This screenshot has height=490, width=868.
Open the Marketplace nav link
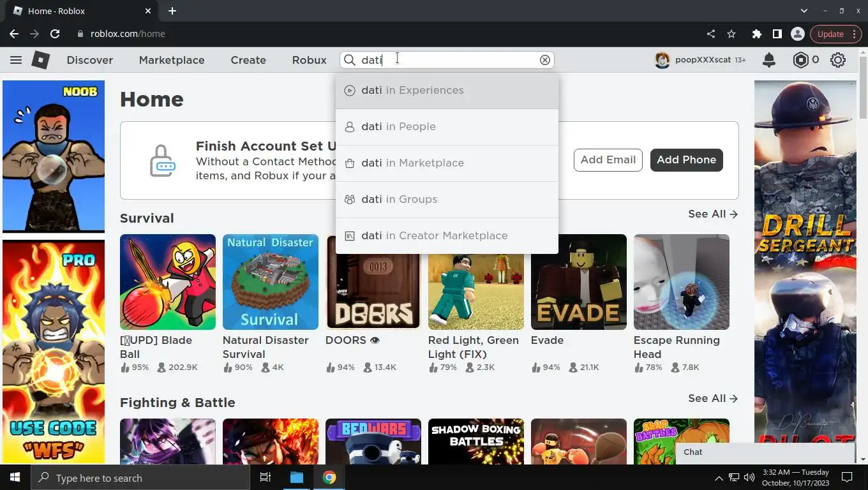click(x=172, y=60)
